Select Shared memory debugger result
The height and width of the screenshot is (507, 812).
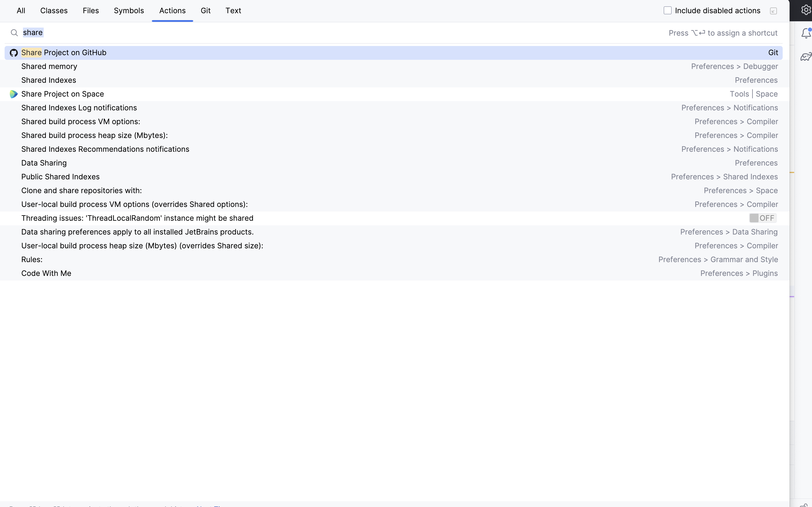[49, 66]
